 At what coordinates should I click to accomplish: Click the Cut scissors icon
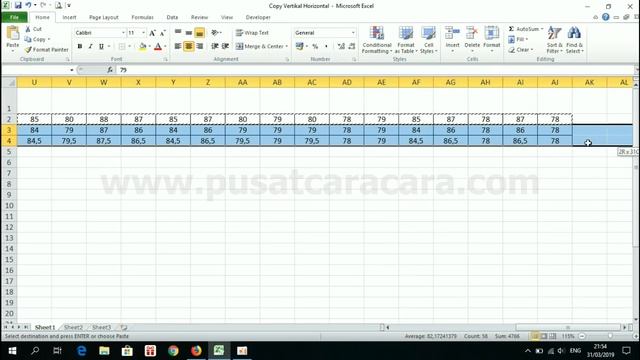point(28,29)
